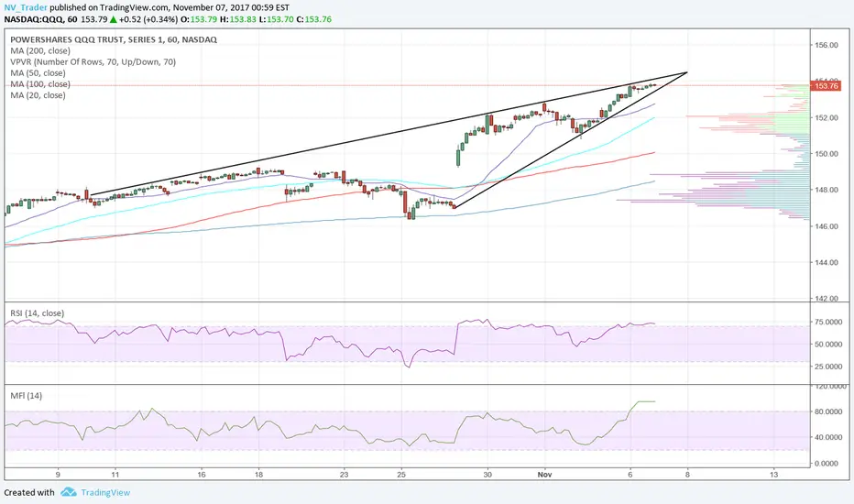Click the red 153.76 current price tag
The width and height of the screenshot is (854, 504).
tap(827, 85)
